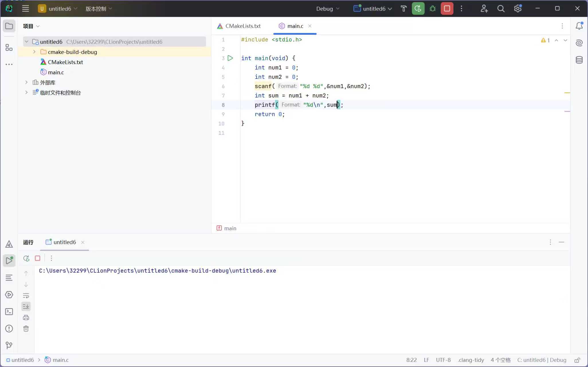The height and width of the screenshot is (367, 588).
Task: Open the Git version control tool icon
Action: [x=9, y=345]
